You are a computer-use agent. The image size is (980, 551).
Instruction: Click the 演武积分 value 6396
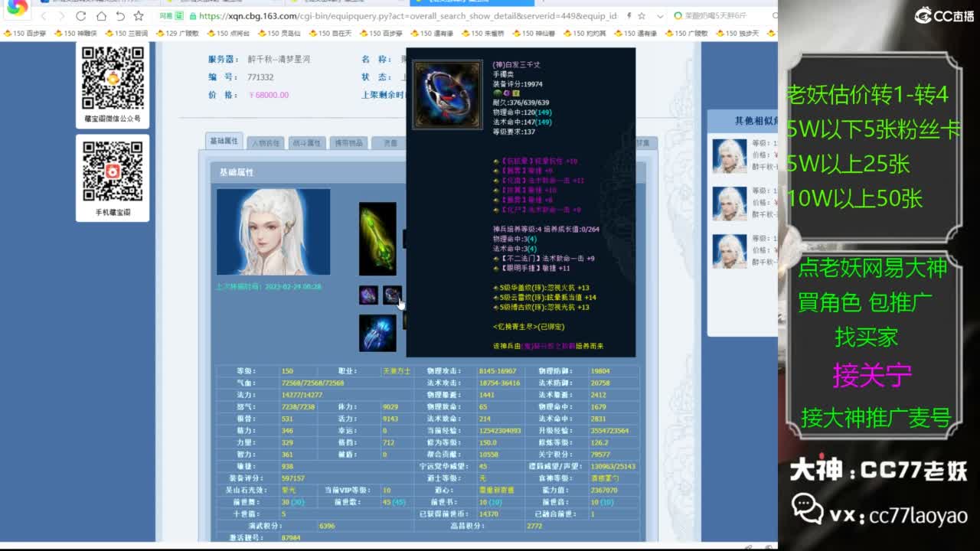pos(327,526)
